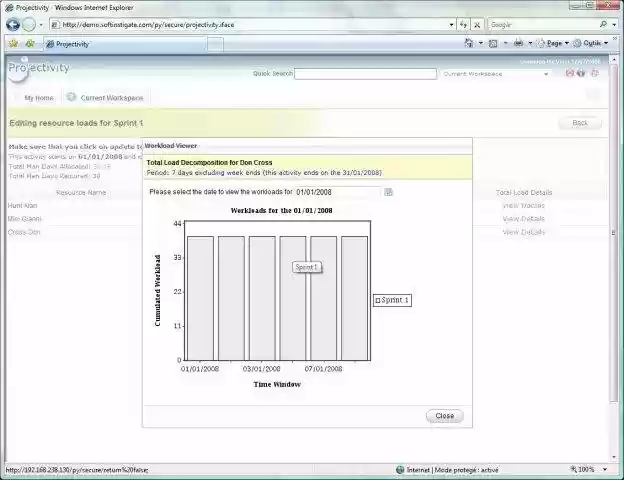Click the rightmost header logout icon

[595, 73]
